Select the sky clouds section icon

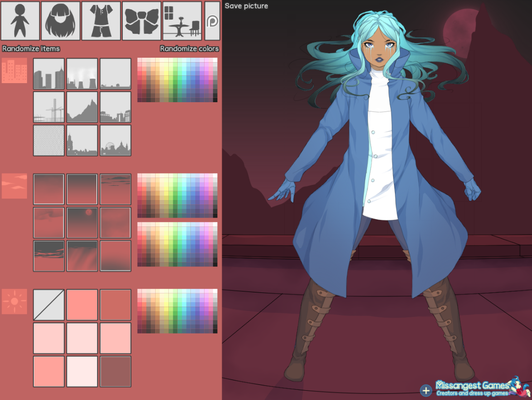(x=14, y=186)
